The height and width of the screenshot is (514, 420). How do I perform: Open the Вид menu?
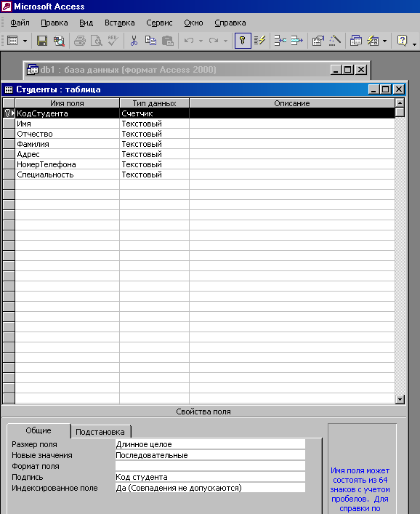(x=86, y=23)
